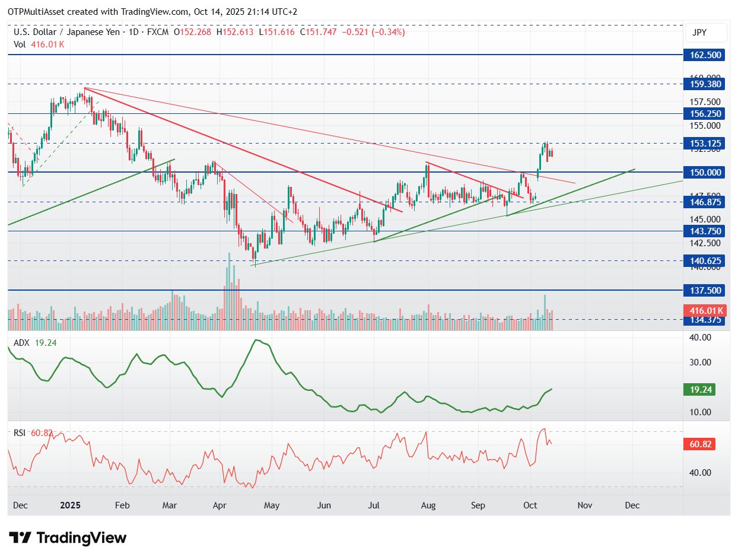Click the 146.875 price level label

click(705, 202)
